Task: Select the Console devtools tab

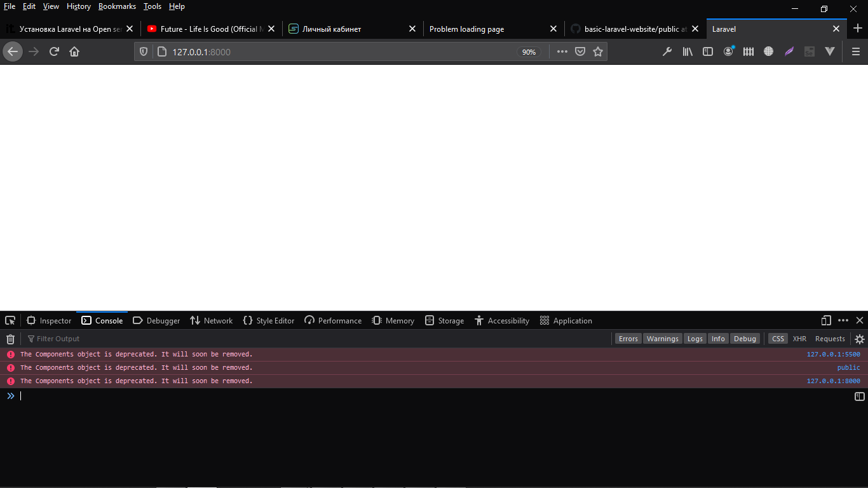Action: 102,321
